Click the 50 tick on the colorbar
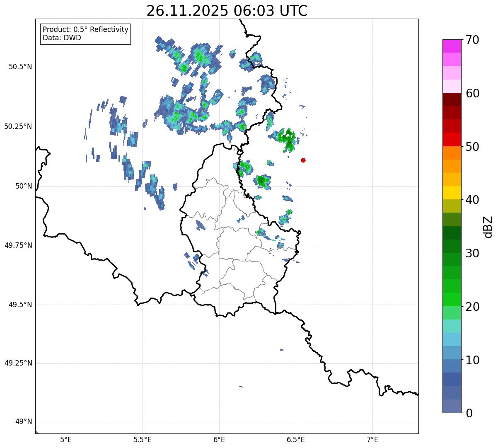The height and width of the screenshot is (448, 498). coord(472,147)
